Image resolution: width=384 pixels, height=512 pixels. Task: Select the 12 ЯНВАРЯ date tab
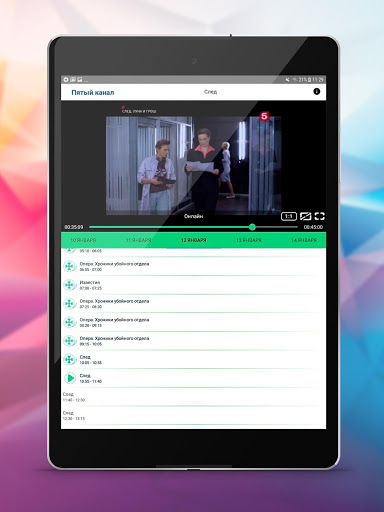193,240
